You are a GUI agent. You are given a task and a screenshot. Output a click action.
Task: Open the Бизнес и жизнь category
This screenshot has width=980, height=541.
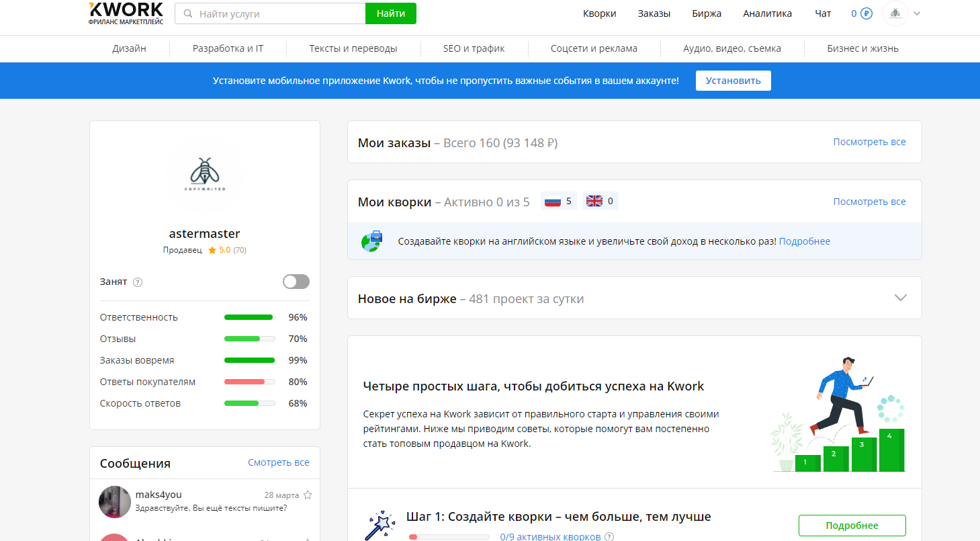click(863, 48)
